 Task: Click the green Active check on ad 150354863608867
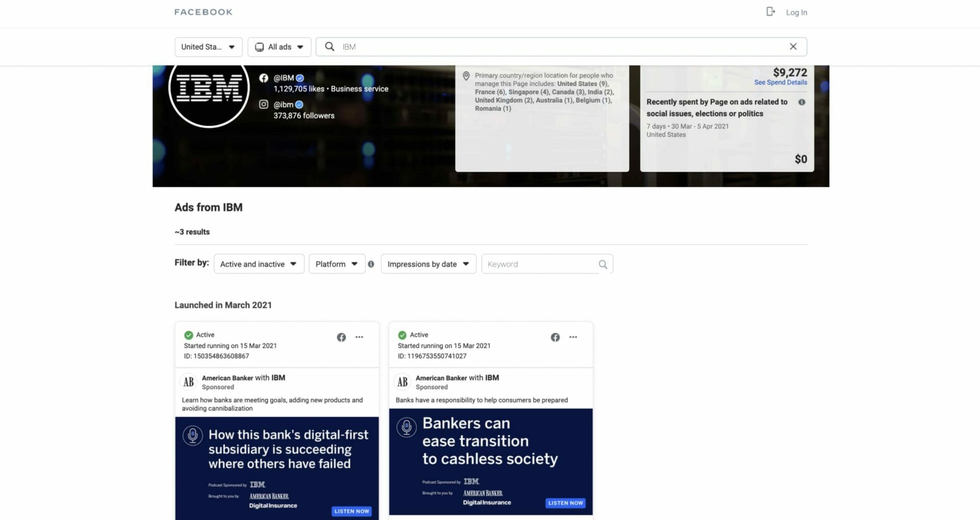[188, 335]
